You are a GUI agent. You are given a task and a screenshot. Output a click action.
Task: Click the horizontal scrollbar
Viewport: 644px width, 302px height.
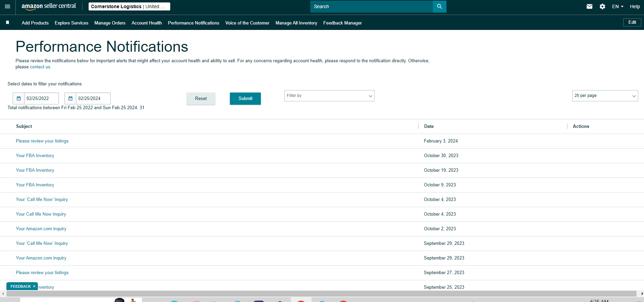pyautogui.click(x=321, y=293)
